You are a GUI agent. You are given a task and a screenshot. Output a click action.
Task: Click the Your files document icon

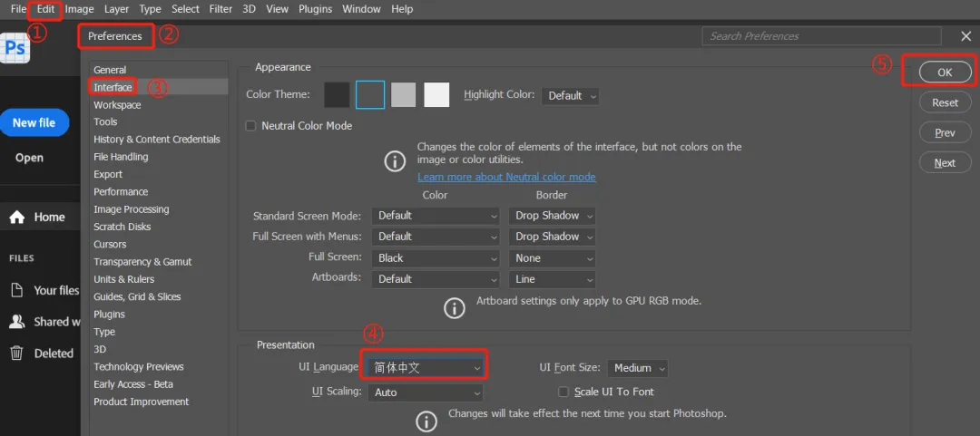pyautogui.click(x=17, y=290)
